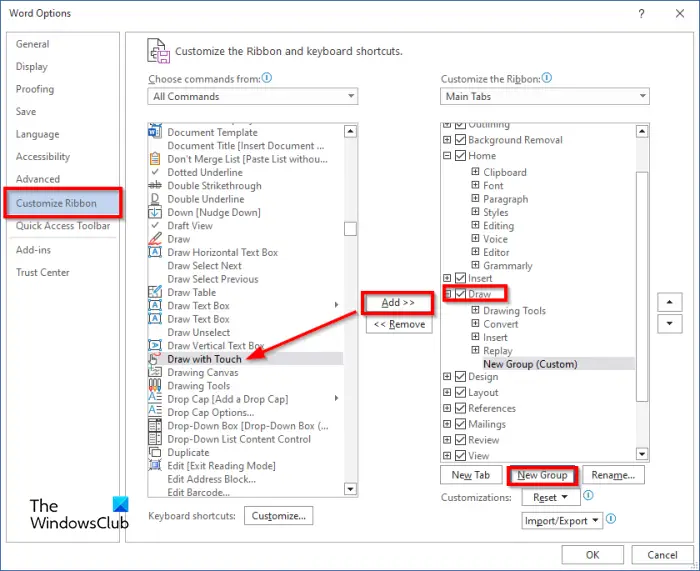Image resolution: width=700 pixels, height=571 pixels.
Task: Toggle the Insert main tab checkbox
Action: point(460,278)
